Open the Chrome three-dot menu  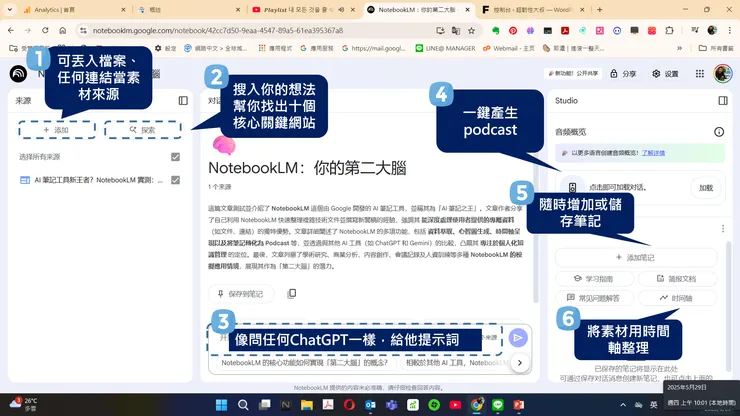point(730,30)
